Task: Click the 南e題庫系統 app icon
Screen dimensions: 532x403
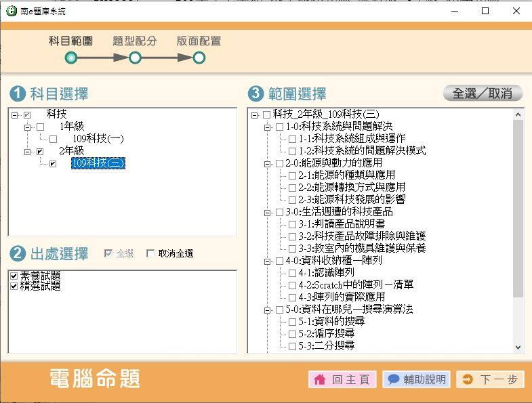Action: (12, 11)
